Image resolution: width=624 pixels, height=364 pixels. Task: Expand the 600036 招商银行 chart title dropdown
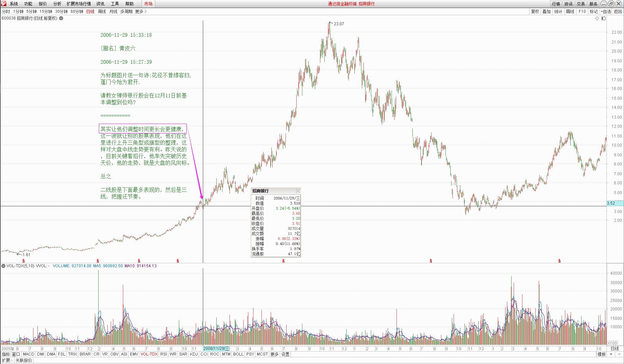point(61,18)
